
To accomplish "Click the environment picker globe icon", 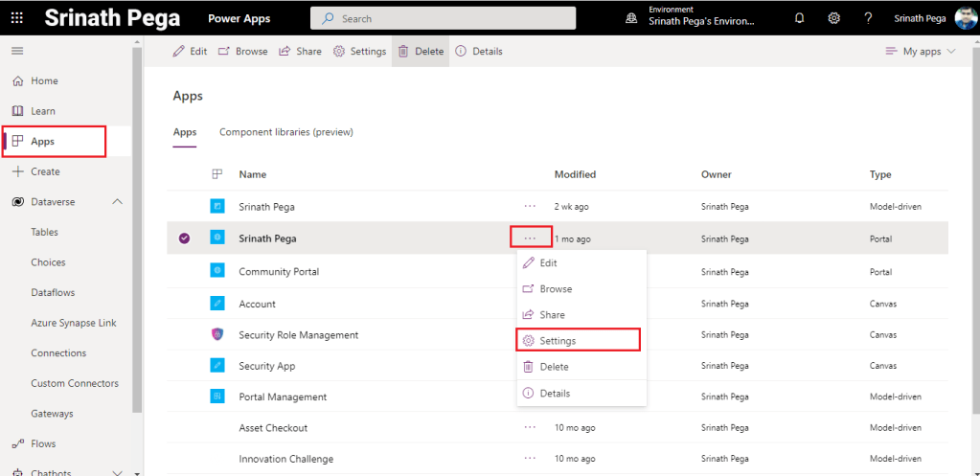I will tap(631, 18).
